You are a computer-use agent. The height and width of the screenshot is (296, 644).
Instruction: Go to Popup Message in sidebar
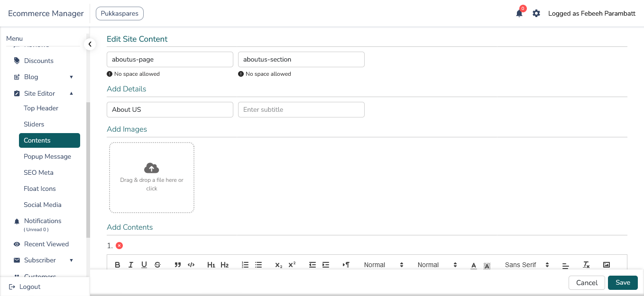pyautogui.click(x=47, y=156)
